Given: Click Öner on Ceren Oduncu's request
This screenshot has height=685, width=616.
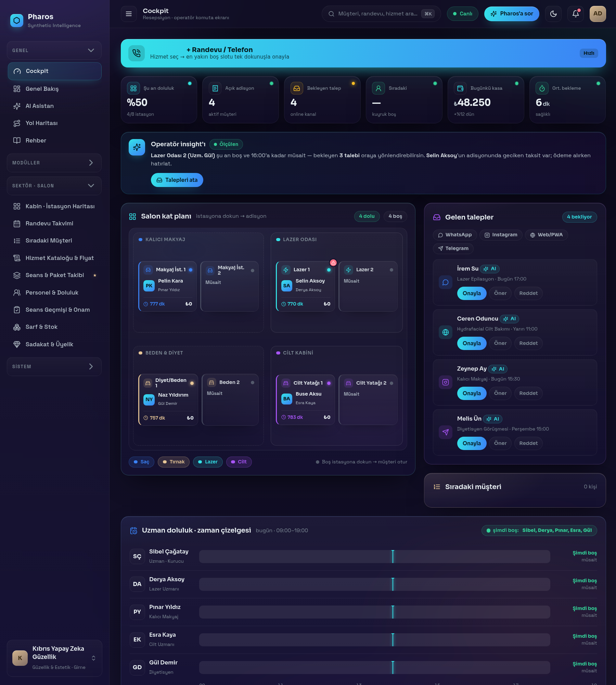Looking at the screenshot, I should (x=500, y=343).
